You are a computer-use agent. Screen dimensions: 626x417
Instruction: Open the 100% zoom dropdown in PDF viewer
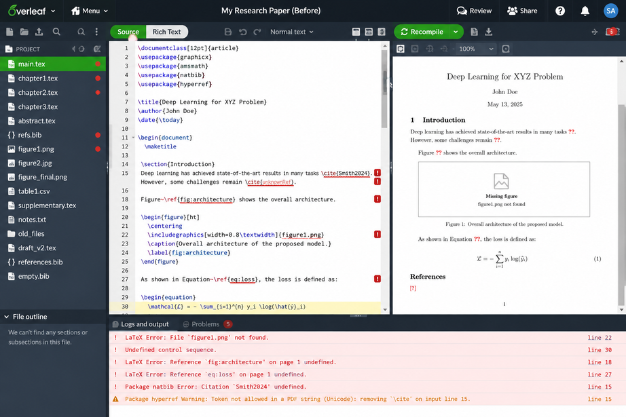coord(477,49)
